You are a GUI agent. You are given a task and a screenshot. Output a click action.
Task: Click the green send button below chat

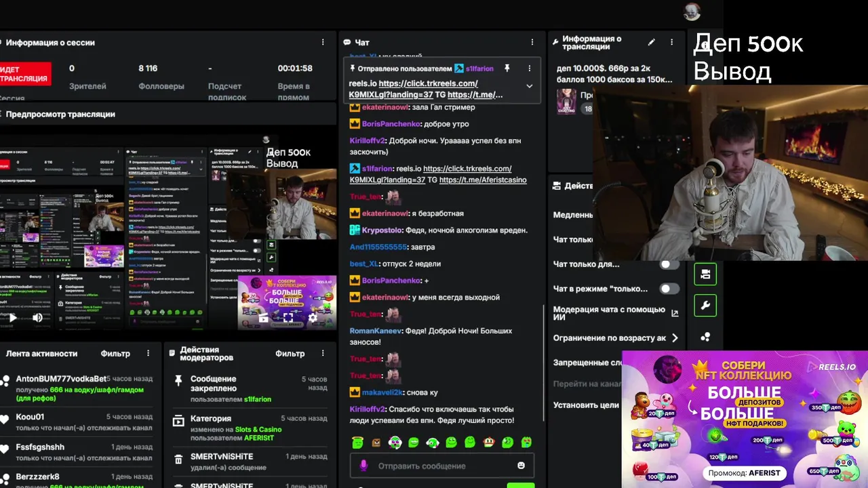pyautogui.click(x=521, y=485)
